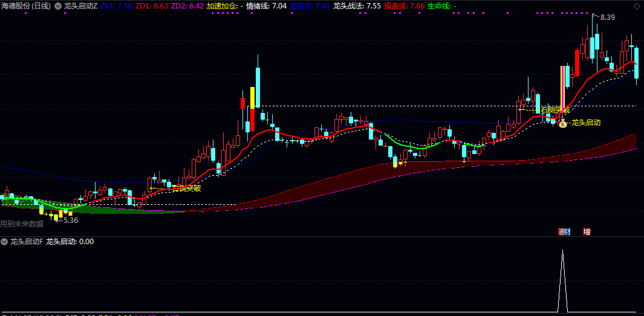Image resolution: width=644 pixels, height=316 pixels.
Task: Expand the 龙头启动Z indicator dropdown
Action: click(58, 6)
